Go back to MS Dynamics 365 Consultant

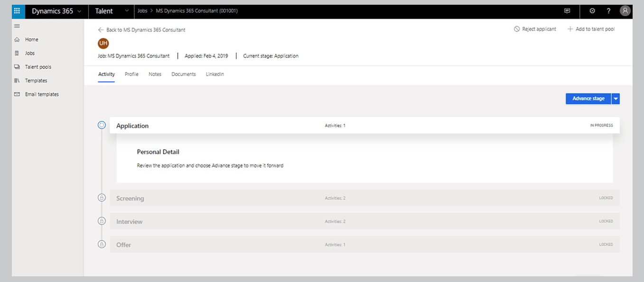(x=142, y=30)
